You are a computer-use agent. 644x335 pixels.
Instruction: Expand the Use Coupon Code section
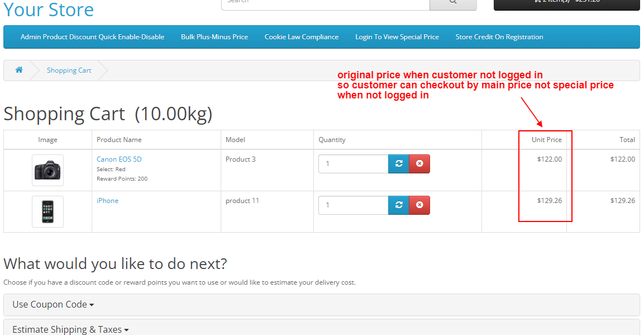(x=53, y=304)
